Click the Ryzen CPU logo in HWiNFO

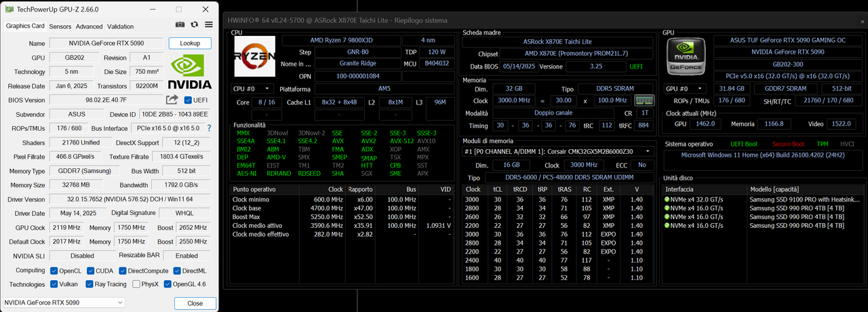click(254, 56)
